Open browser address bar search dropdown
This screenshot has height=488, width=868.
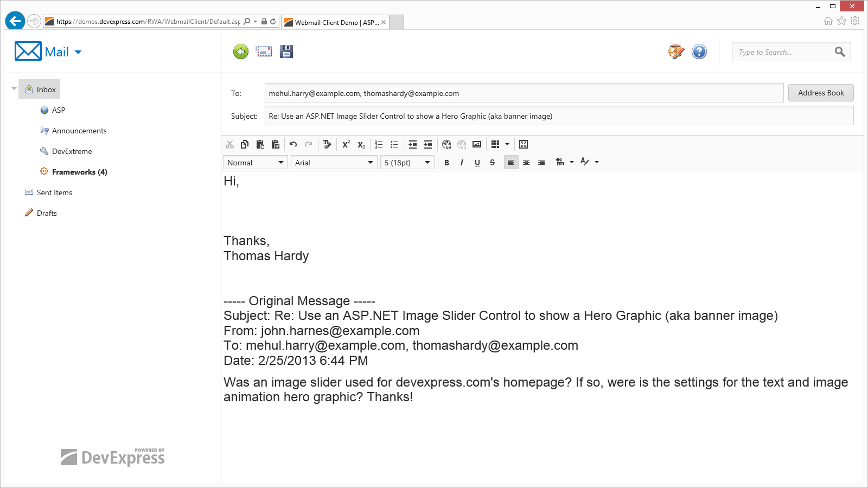[x=256, y=22]
